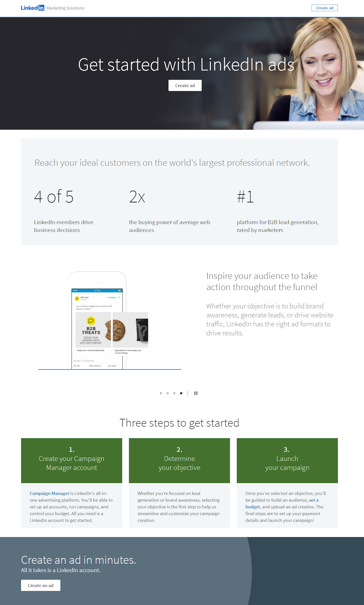This screenshot has height=605, width=364.
Task: Select the third carousel dot
Action: (174, 393)
